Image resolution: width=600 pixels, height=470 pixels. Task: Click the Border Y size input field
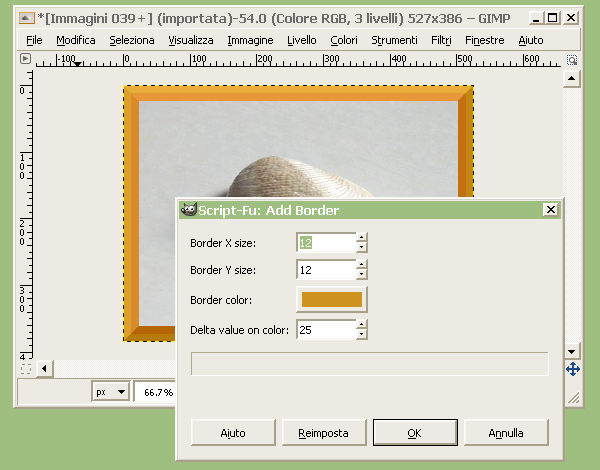(x=325, y=270)
